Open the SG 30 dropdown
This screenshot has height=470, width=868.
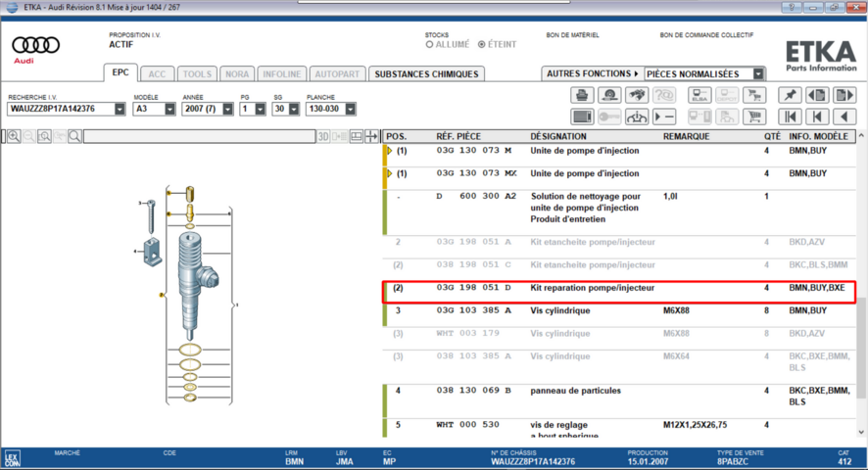tap(293, 109)
